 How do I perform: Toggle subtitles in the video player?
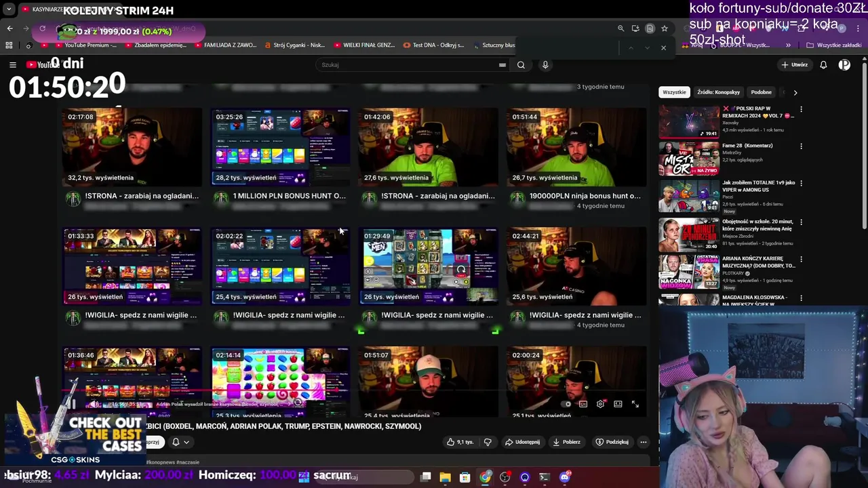pos(583,404)
